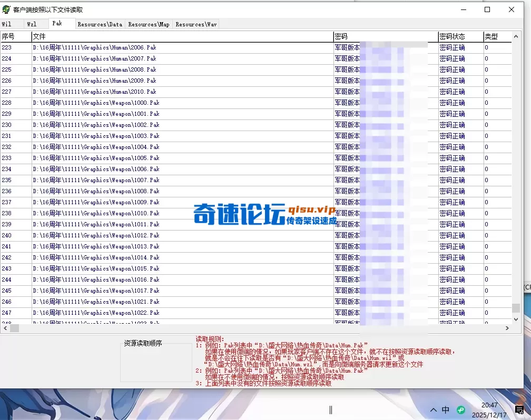531x420 pixels.
Task: Open the notification icon in the taskbar corner
Action: pyautogui.click(x=519, y=409)
